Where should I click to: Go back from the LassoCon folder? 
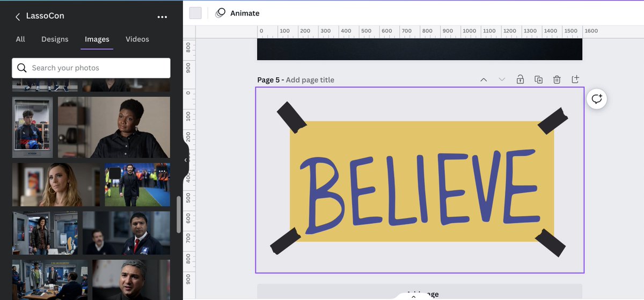17,17
